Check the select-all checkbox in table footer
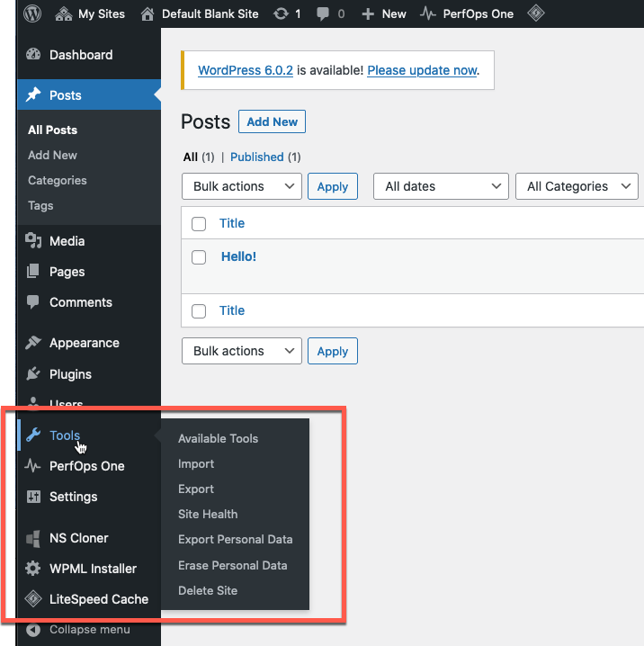644x646 pixels. 200,311
